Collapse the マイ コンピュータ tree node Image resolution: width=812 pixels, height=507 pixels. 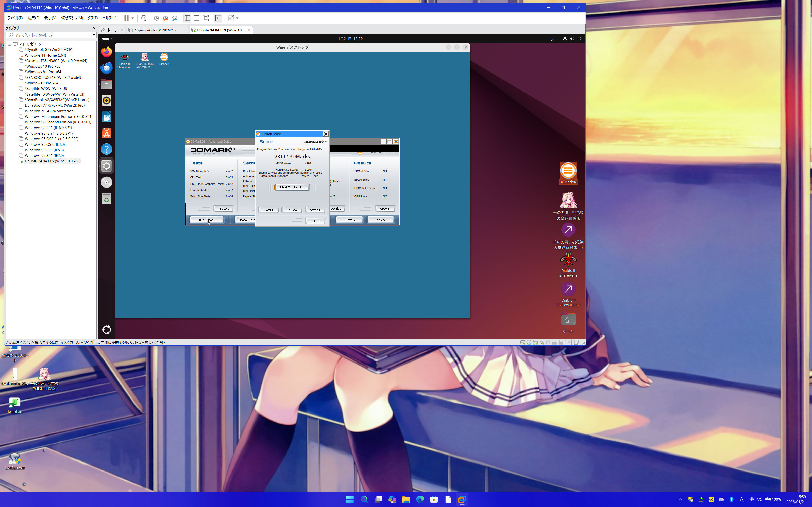(x=10, y=44)
